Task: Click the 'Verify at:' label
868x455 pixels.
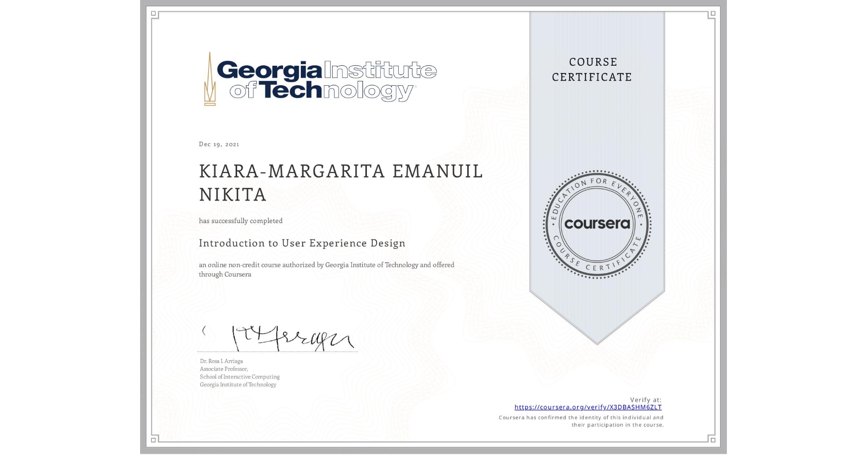Action: [645, 399]
